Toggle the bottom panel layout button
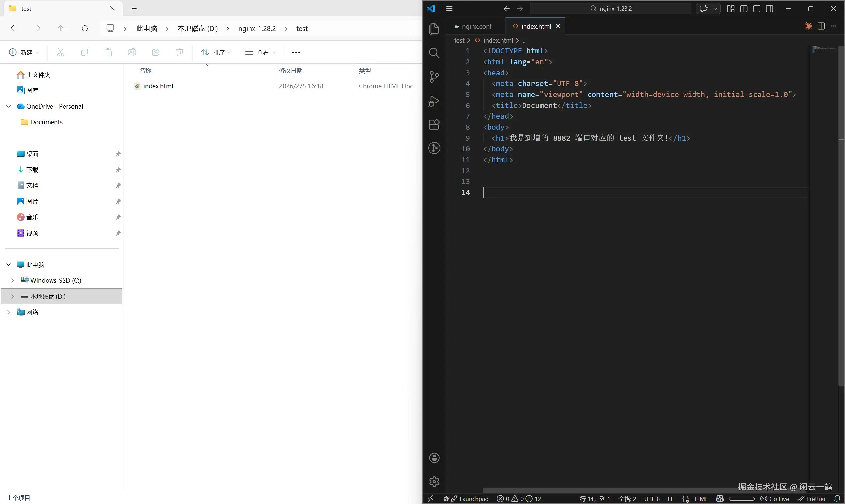Image resolution: width=845 pixels, height=504 pixels. pyautogui.click(x=756, y=9)
